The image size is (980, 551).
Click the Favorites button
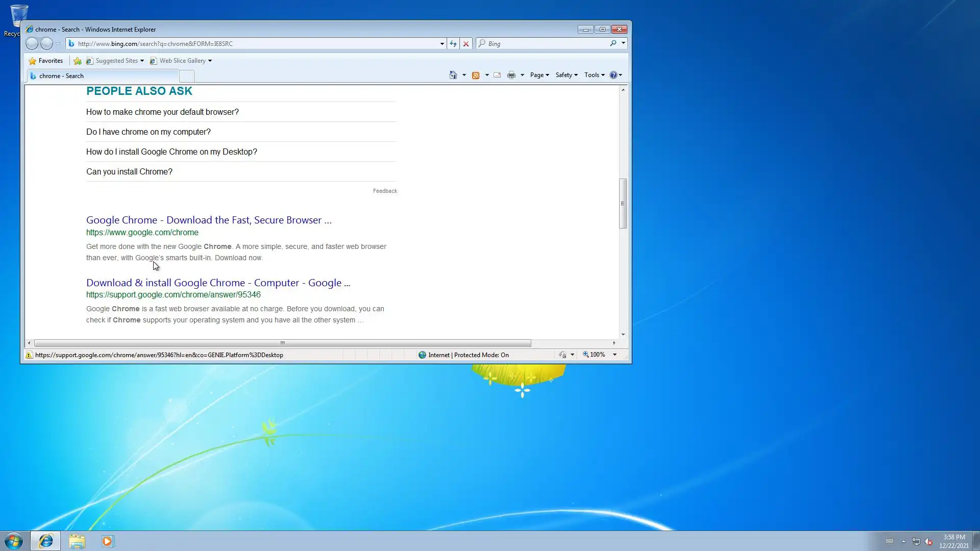coord(46,61)
